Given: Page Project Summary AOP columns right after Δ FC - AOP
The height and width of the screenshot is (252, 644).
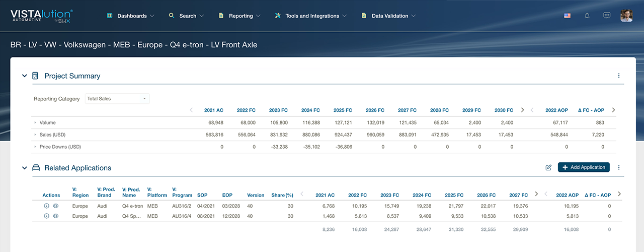Looking at the screenshot, I should pyautogui.click(x=613, y=110).
